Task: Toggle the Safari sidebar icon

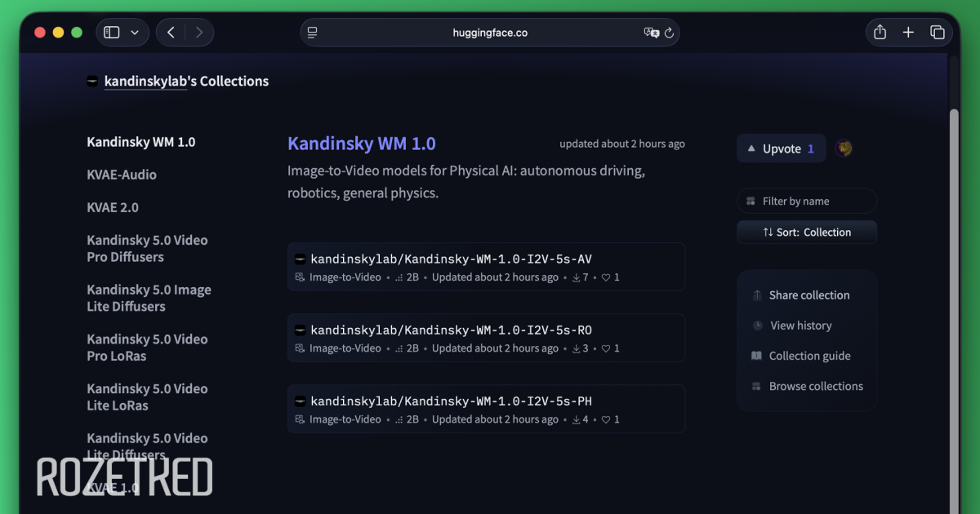Action: [112, 33]
